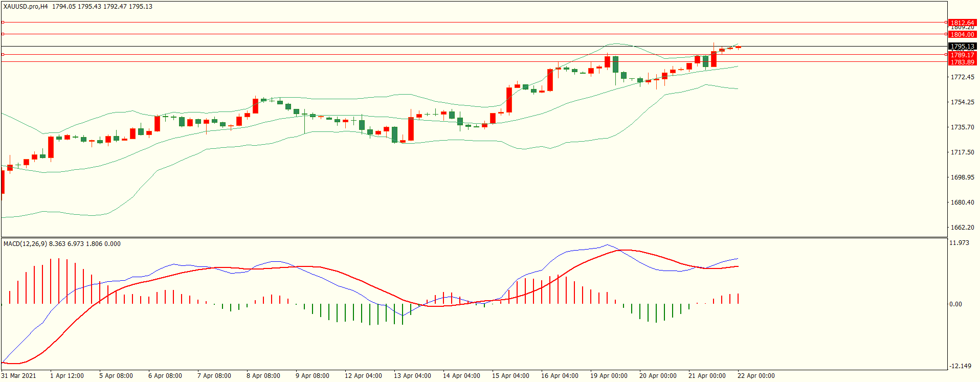Click the 5 Apr 08:00 time label
Screen dimensions: 980x382
(x=116, y=376)
